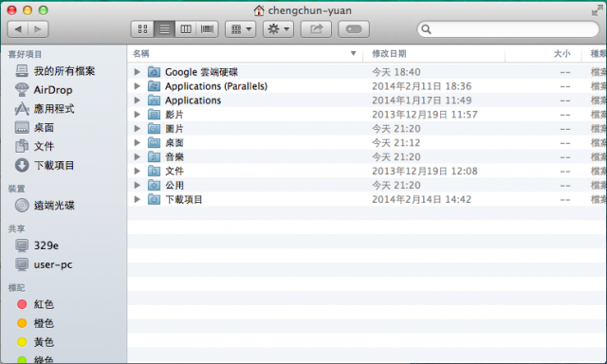Click the home icon in title bar

(x=259, y=10)
